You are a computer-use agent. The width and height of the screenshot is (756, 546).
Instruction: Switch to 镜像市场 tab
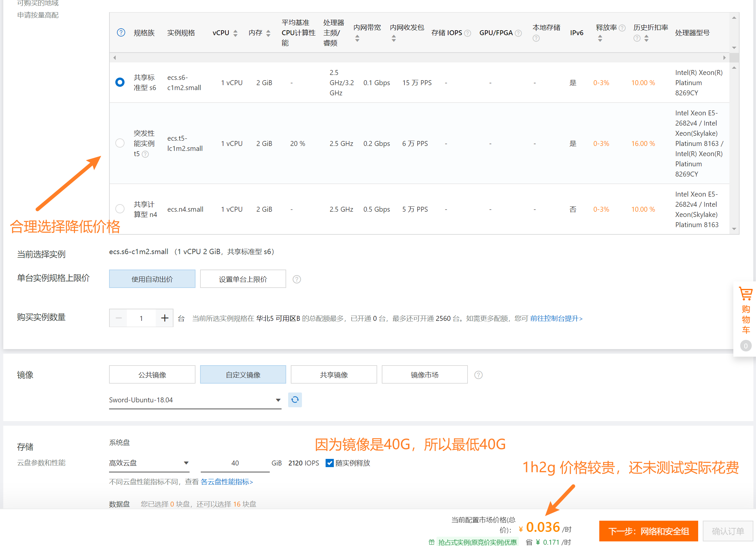pos(424,374)
